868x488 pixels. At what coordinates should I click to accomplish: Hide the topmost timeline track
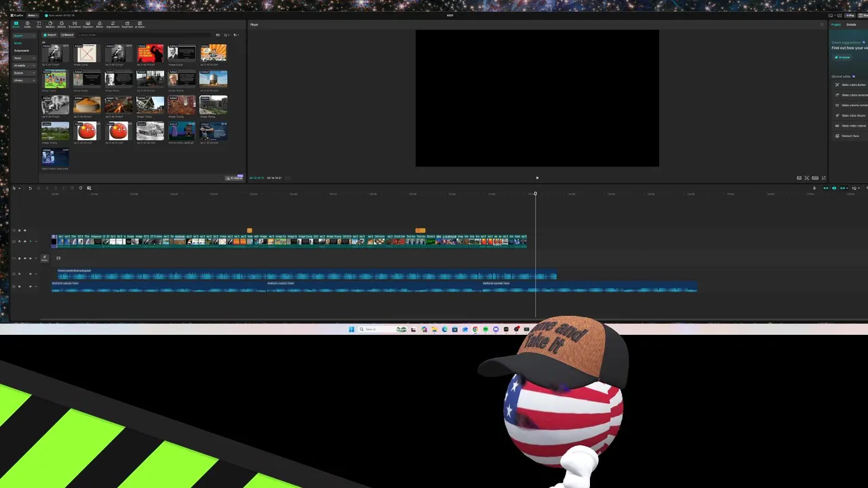pos(25,230)
